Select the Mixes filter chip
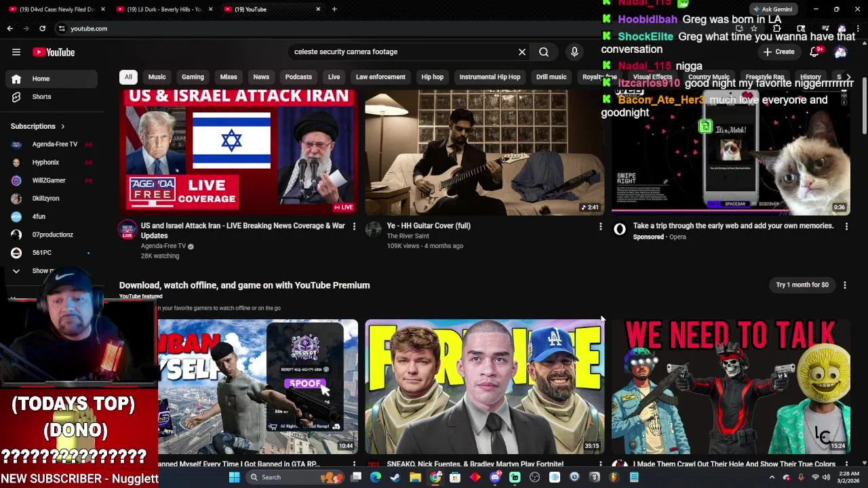The height and width of the screenshot is (488, 868). pos(229,77)
